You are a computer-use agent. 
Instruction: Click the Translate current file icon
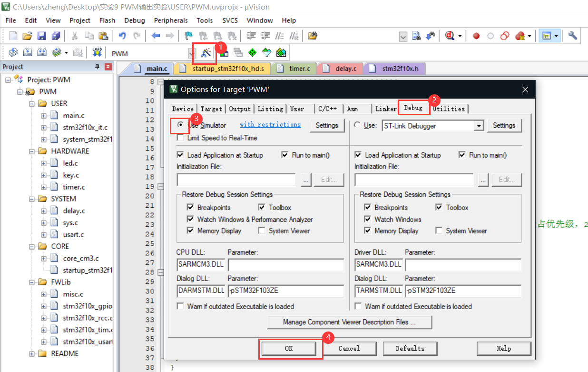13,52
